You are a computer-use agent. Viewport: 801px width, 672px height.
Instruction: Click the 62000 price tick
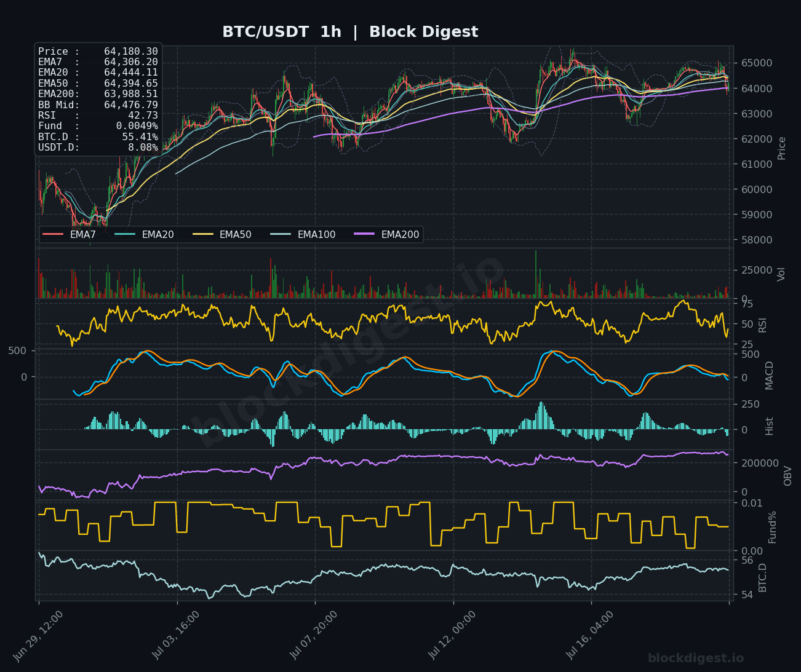click(757, 139)
